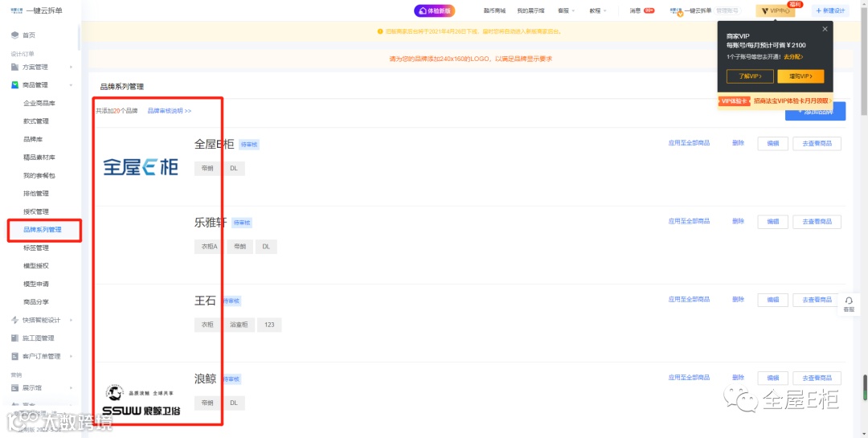Click the 方案管理 folder icon

15,67
